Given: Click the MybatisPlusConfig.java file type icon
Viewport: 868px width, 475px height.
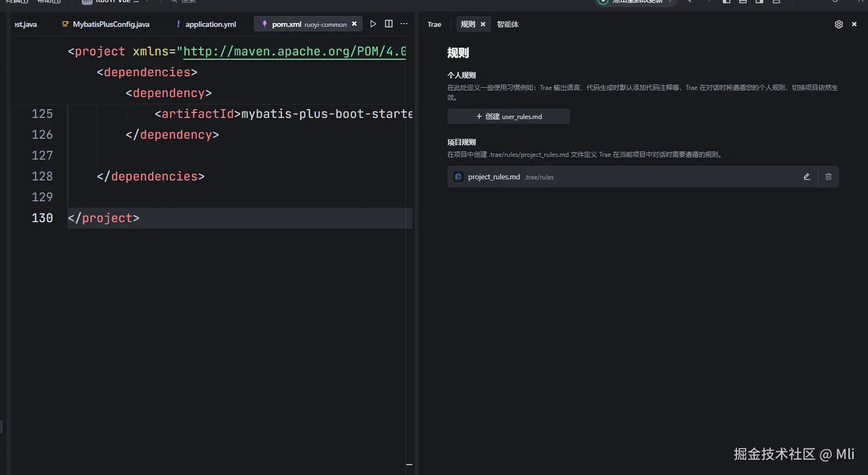Looking at the screenshot, I should point(65,24).
